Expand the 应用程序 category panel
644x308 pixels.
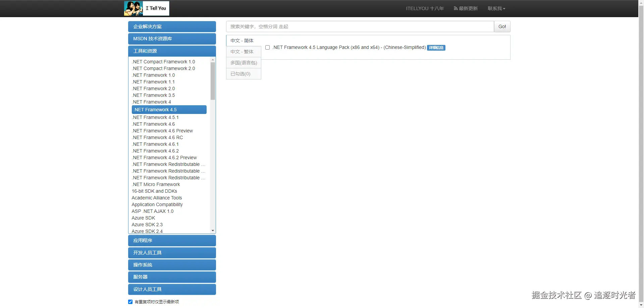172,240
